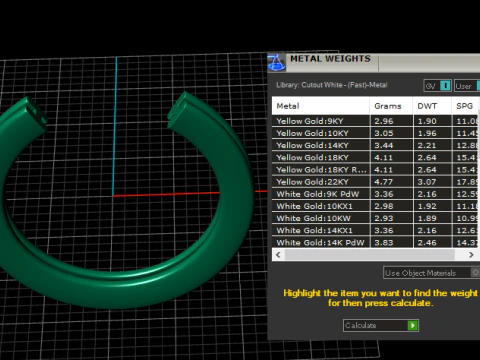Click the 2.21 DWT value

pyautogui.click(x=427, y=145)
